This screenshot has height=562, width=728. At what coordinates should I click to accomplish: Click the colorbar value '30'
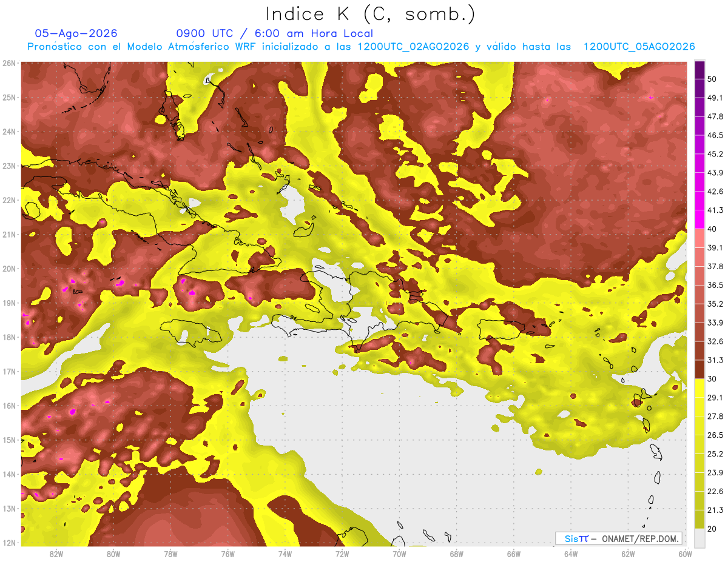click(x=712, y=378)
